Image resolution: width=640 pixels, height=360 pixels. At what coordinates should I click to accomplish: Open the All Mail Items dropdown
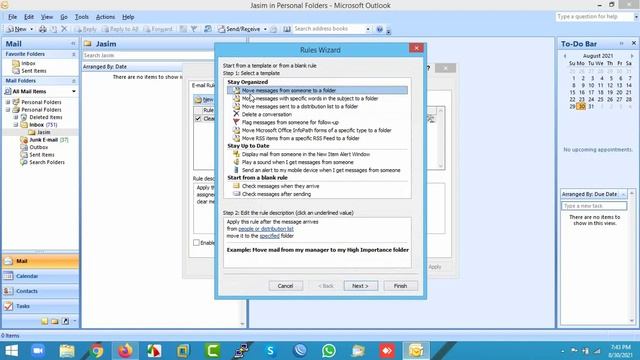pyautogui.click(x=73, y=91)
